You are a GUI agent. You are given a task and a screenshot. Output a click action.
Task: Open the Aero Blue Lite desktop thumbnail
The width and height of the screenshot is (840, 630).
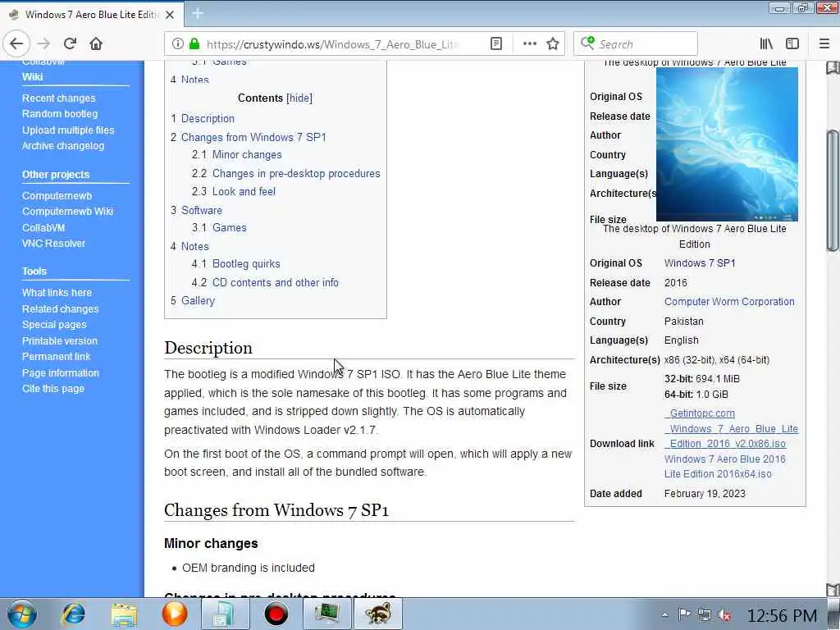(727, 144)
